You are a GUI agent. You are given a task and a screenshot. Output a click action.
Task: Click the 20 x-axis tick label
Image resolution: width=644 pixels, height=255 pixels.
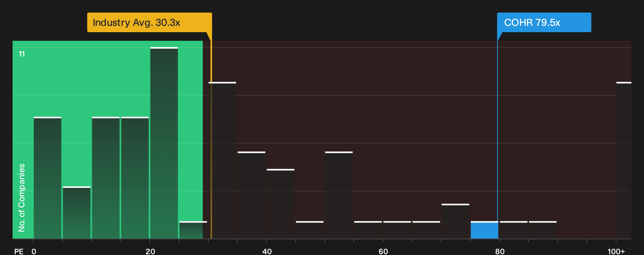click(x=150, y=251)
